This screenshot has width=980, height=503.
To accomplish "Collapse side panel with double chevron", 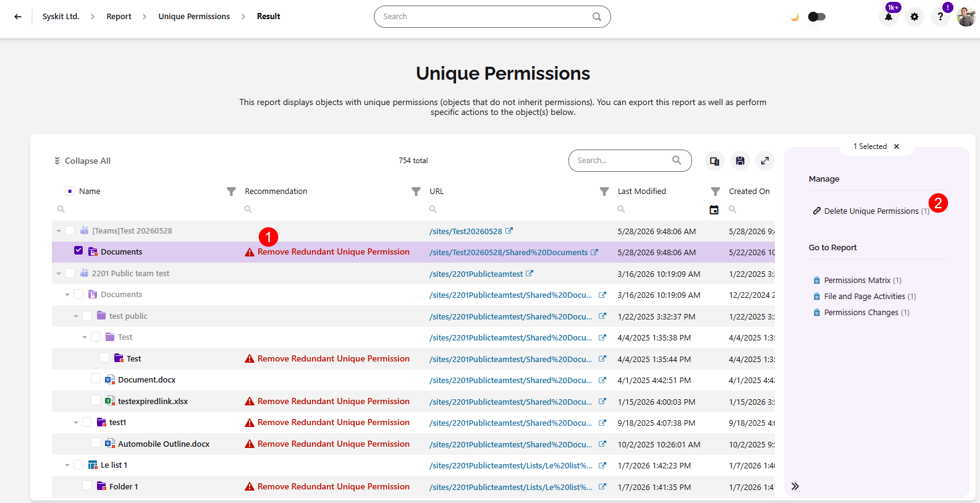I will point(795,486).
